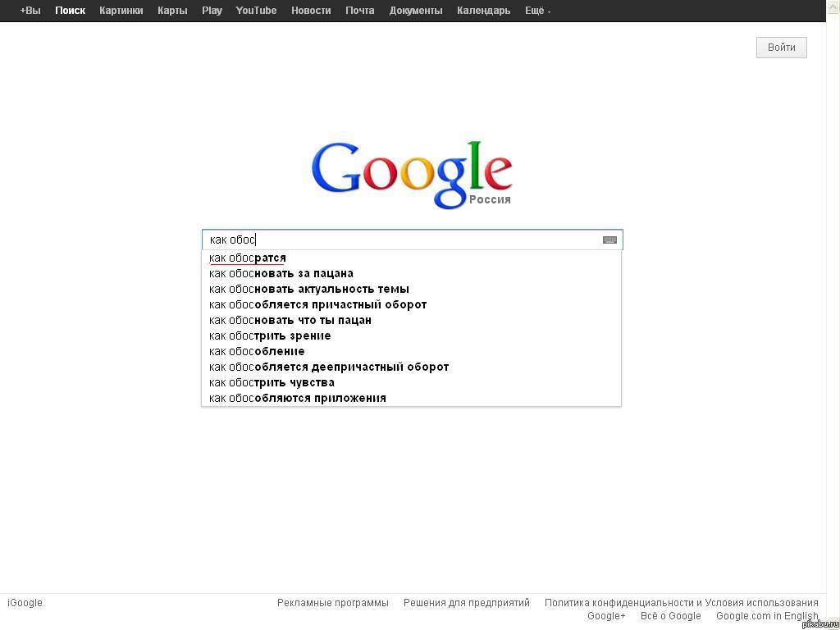Screen dimensions: 840x630
Task: Open the Google+ footer link
Action: tap(606, 616)
